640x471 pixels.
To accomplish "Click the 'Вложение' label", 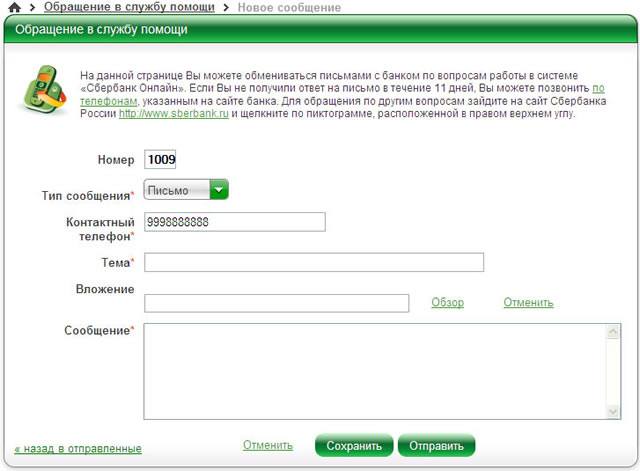I will (105, 289).
